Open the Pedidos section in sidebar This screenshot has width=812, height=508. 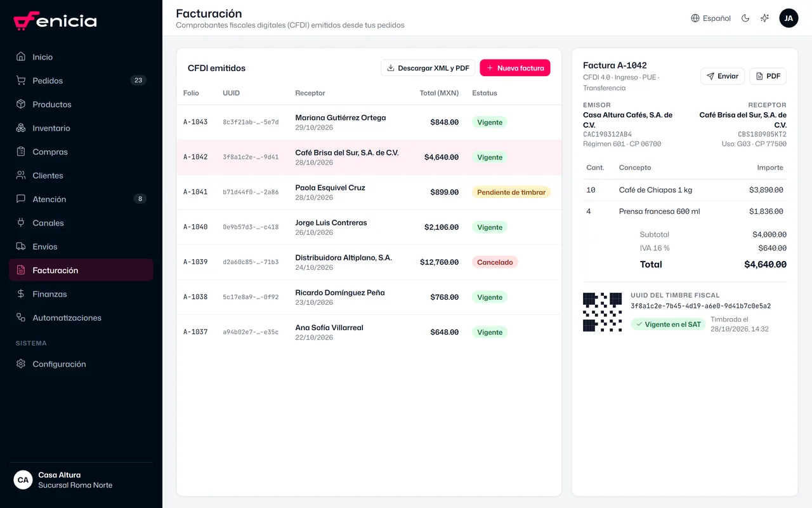[x=81, y=81]
